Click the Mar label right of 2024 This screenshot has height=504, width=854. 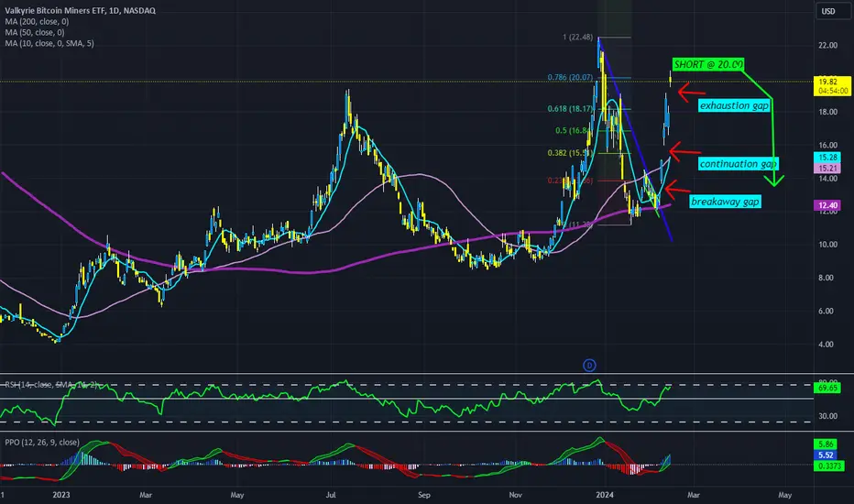694,495
